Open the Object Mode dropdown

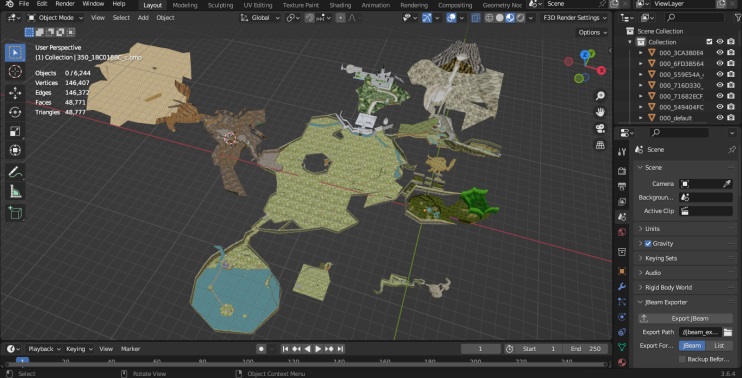(54, 18)
